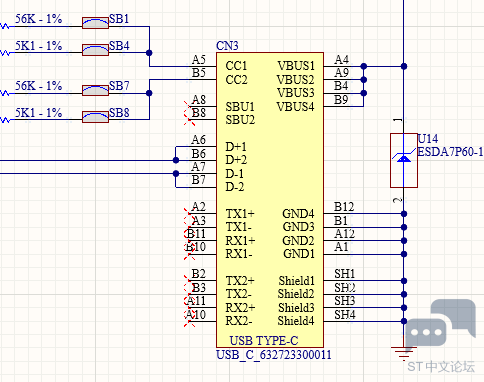The height and width of the screenshot is (382, 484).
Task: Click pin number B12
Action: coord(344,207)
